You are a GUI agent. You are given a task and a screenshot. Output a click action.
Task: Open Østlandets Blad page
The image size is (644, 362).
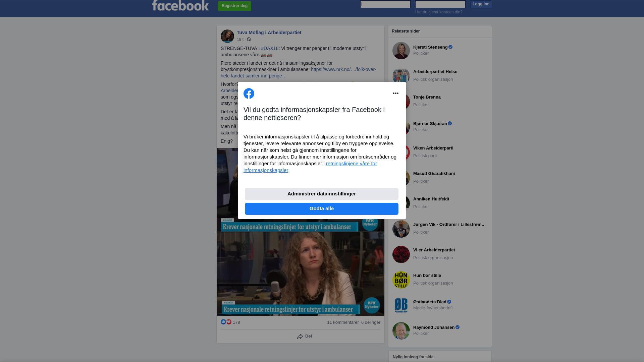click(x=430, y=302)
